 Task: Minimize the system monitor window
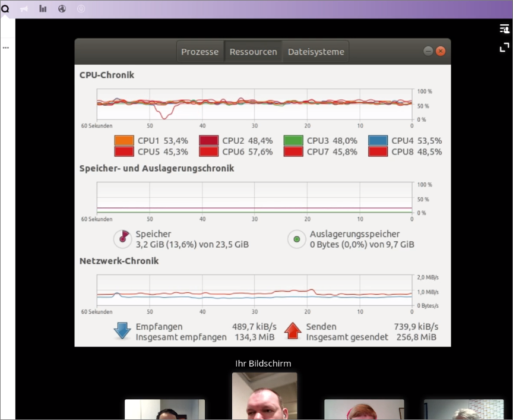pyautogui.click(x=428, y=51)
